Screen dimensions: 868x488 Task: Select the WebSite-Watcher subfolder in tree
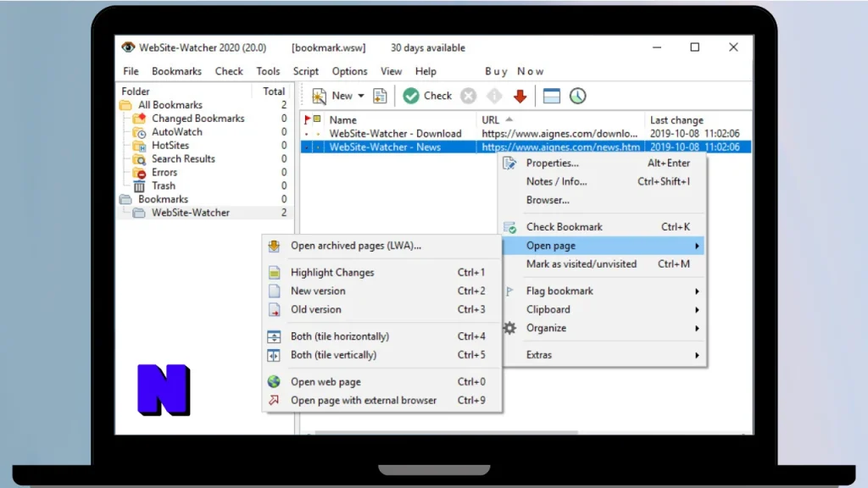pos(191,213)
